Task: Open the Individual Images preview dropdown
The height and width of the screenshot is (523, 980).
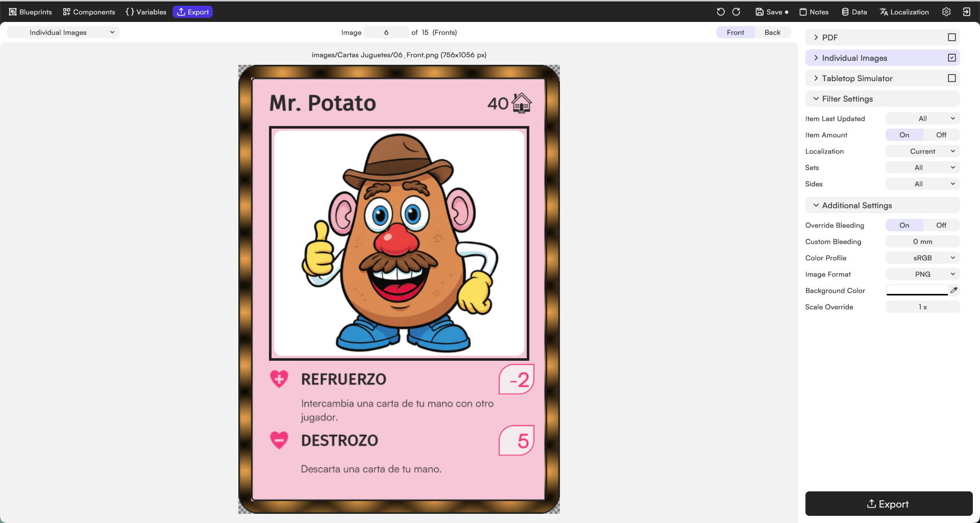Action: [63, 32]
